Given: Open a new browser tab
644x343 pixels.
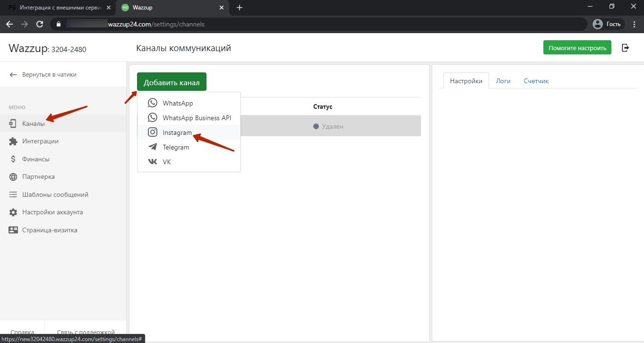Looking at the screenshot, I should (240, 8).
